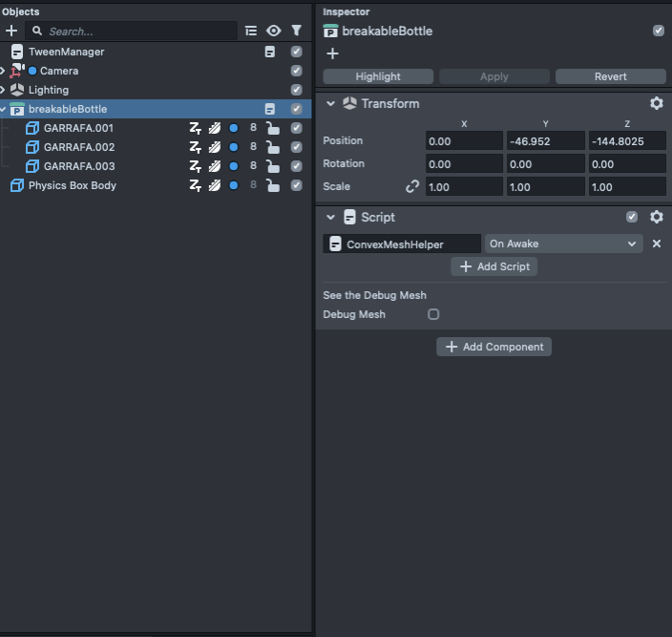
Task: Click the Position Y input field
Action: pyautogui.click(x=545, y=140)
